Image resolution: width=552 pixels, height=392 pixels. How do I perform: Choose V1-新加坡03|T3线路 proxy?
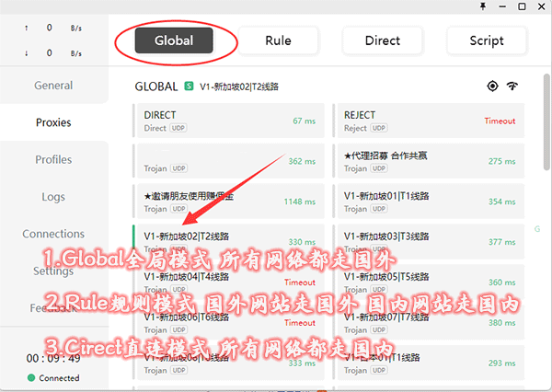click(428, 241)
